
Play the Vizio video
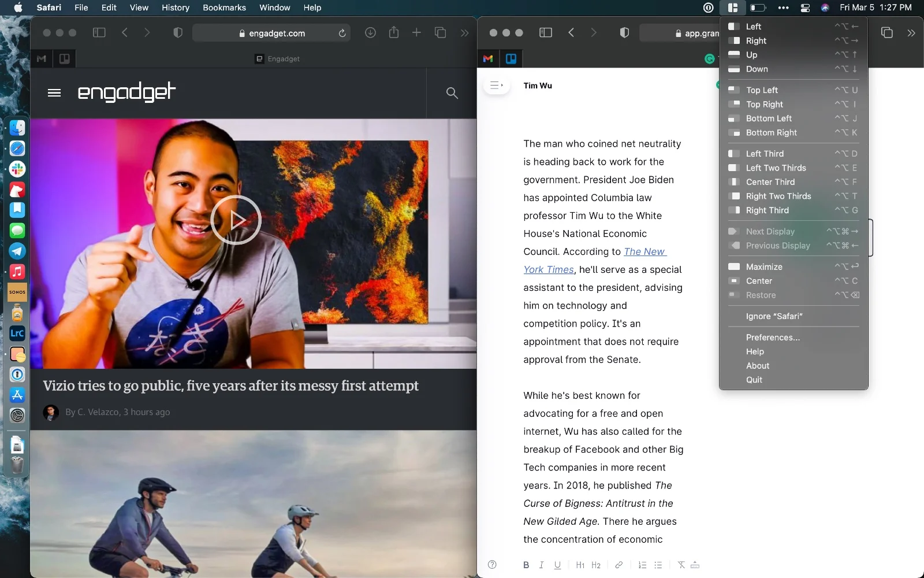tap(236, 220)
